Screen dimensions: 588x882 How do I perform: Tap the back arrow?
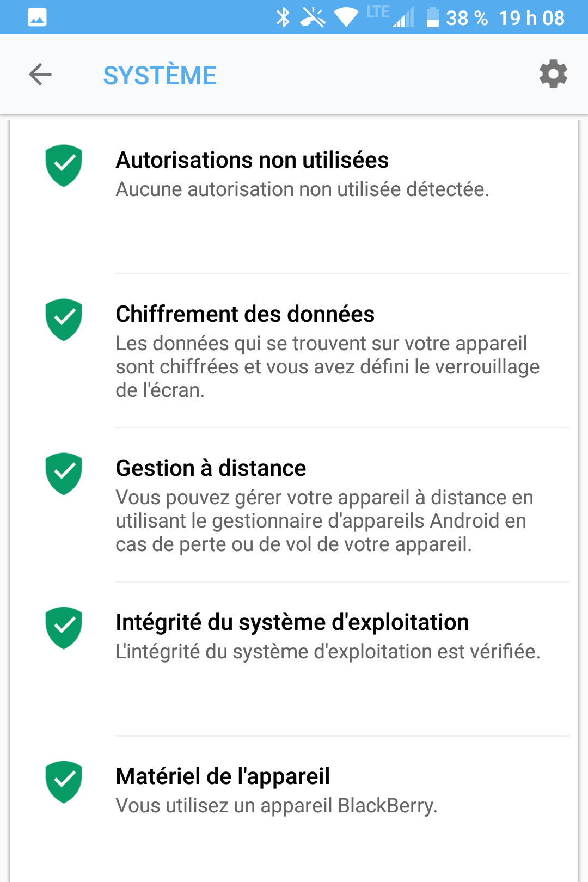pyautogui.click(x=40, y=75)
